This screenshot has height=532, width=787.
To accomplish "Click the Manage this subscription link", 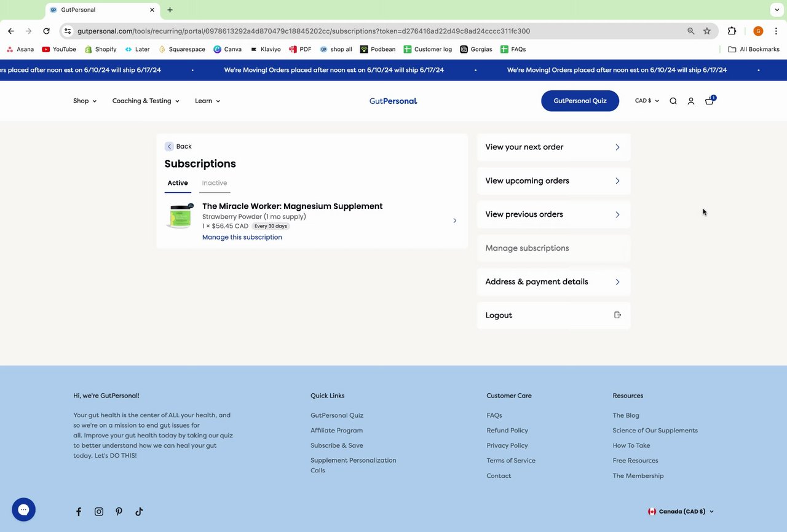I will point(242,237).
